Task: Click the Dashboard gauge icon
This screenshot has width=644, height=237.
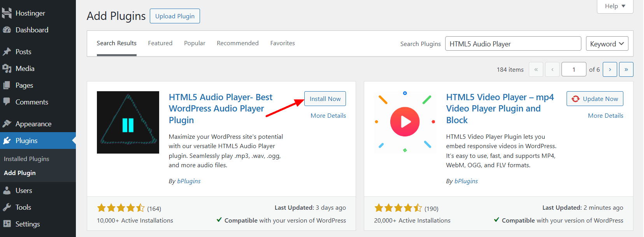Action: (7, 30)
